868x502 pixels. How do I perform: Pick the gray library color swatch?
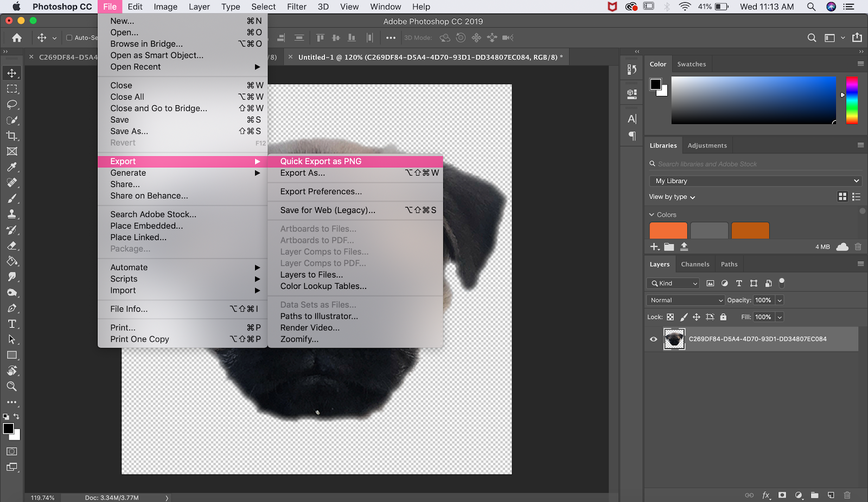(x=709, y=230)
